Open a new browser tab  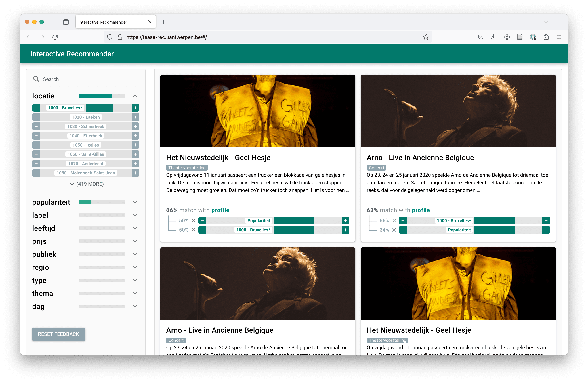click(163, 22)
